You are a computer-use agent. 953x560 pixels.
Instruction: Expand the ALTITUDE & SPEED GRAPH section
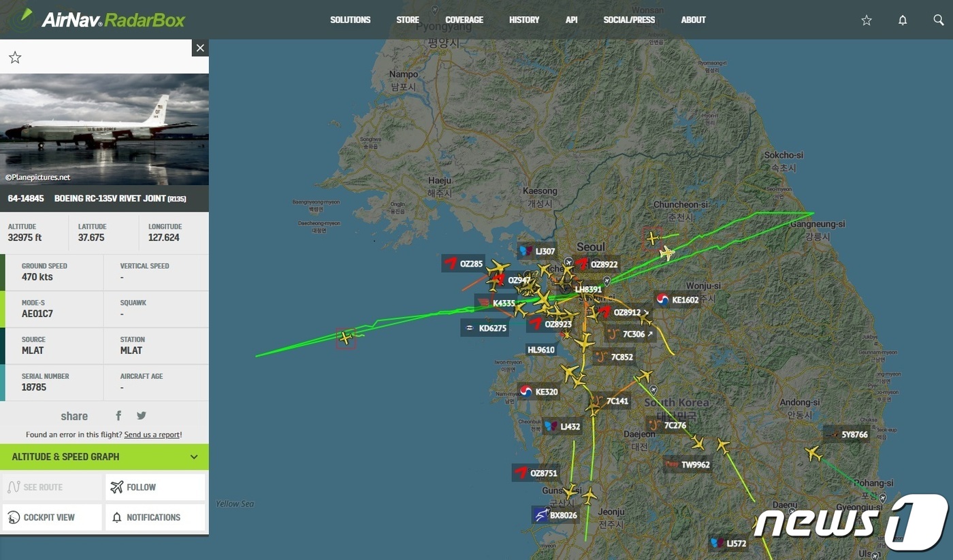[x=104, y=457]
